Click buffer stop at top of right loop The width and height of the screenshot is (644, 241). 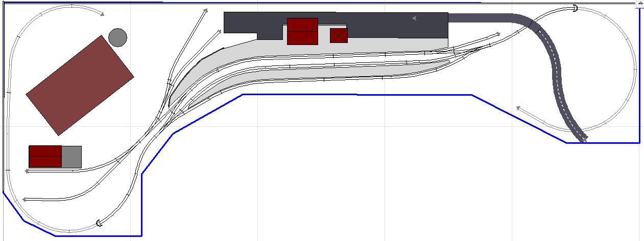575,8
